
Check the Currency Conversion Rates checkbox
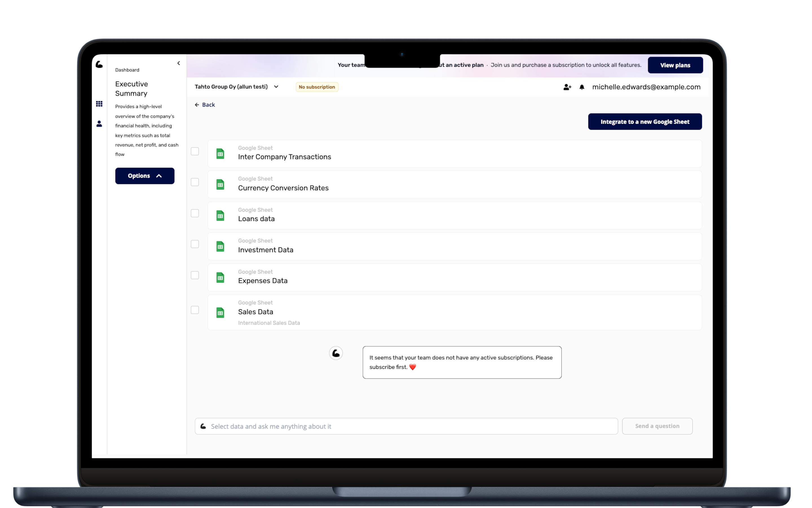point(195,182)
